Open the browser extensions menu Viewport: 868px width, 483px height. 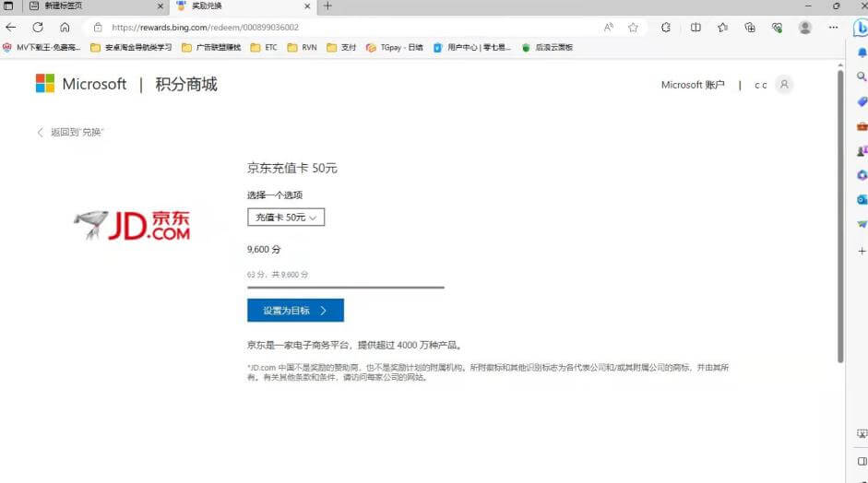pos(666,27)
